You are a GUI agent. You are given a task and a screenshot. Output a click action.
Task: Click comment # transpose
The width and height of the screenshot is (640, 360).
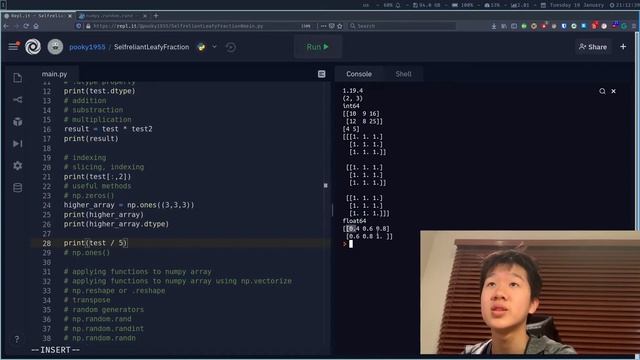87,300
